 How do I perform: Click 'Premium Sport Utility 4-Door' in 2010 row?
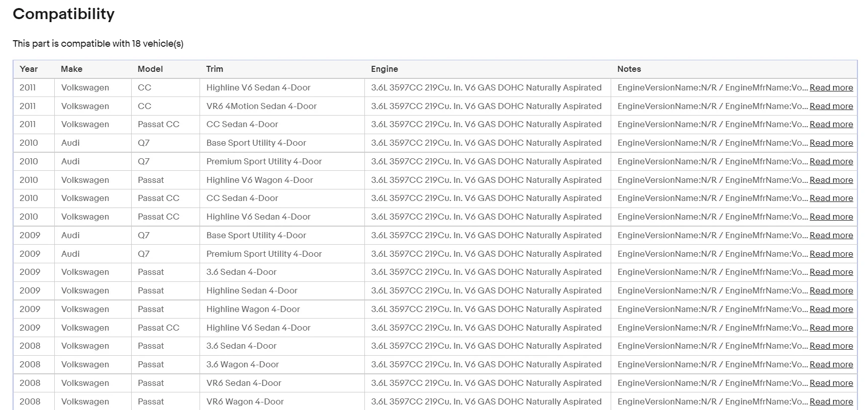tap(264, 161)
